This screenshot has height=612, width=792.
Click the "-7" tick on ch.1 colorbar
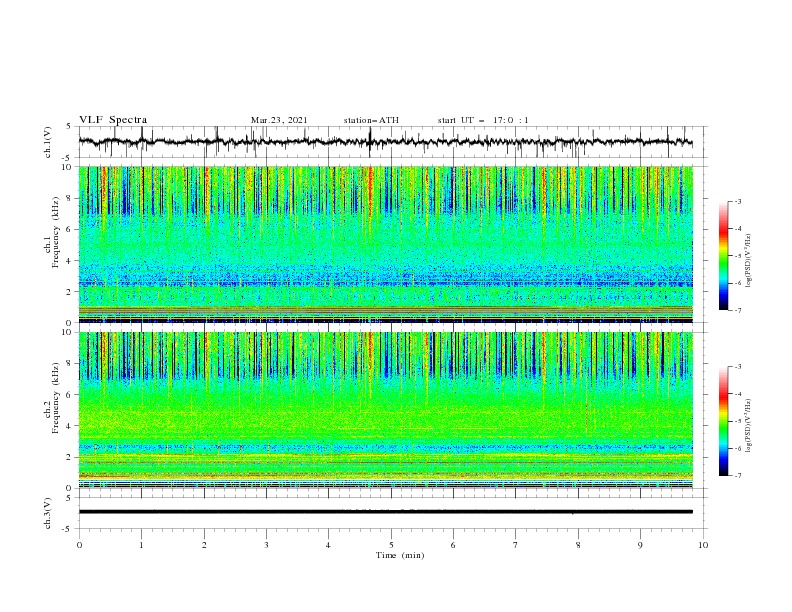click(x=737, y=311)
